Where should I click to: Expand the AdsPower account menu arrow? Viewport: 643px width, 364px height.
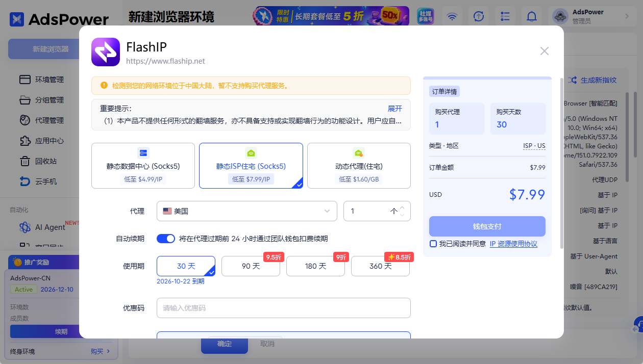coord(627,16)
